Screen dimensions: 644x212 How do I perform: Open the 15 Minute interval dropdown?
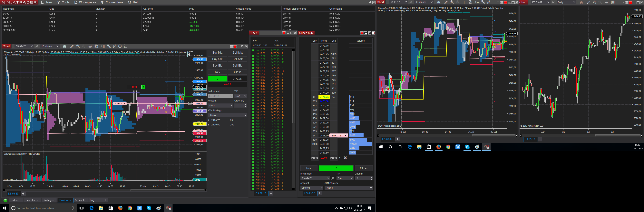[50, 46]
